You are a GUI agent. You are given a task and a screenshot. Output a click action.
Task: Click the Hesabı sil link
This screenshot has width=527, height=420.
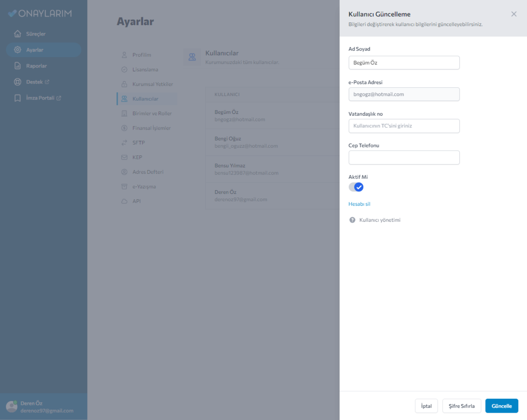359,204
